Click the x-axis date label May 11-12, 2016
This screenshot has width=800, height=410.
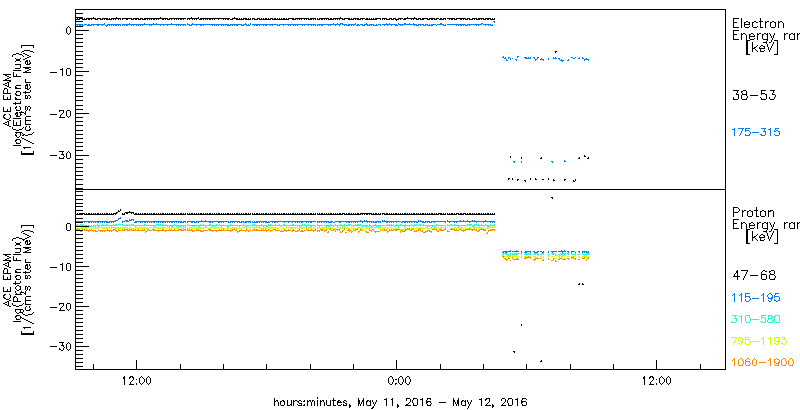coord(400,401)
